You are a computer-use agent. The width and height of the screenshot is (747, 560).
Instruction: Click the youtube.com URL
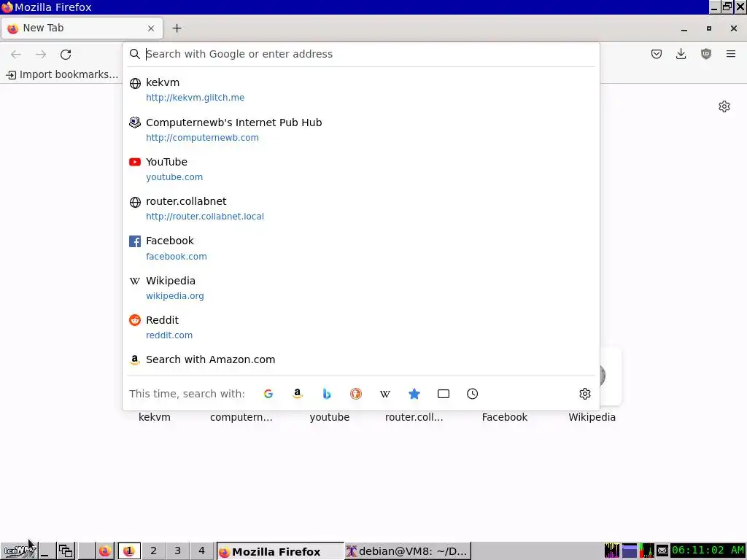(174, 177)
